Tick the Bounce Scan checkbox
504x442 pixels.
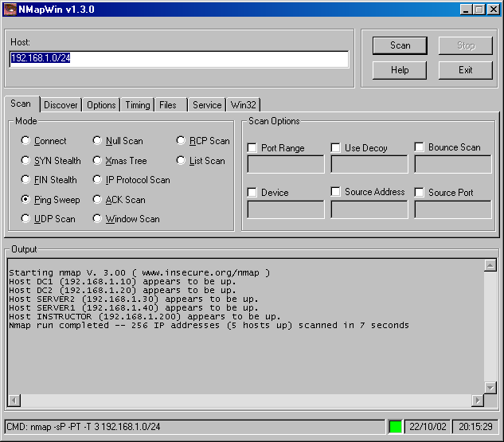(x=419, y=147)
